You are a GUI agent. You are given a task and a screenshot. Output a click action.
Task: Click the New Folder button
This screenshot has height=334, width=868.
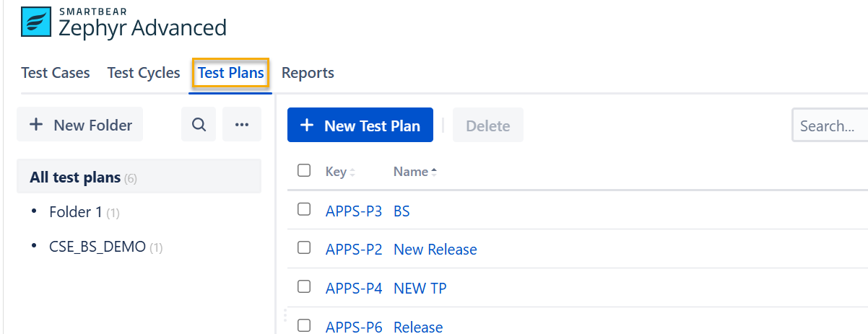tap(80, 125)
